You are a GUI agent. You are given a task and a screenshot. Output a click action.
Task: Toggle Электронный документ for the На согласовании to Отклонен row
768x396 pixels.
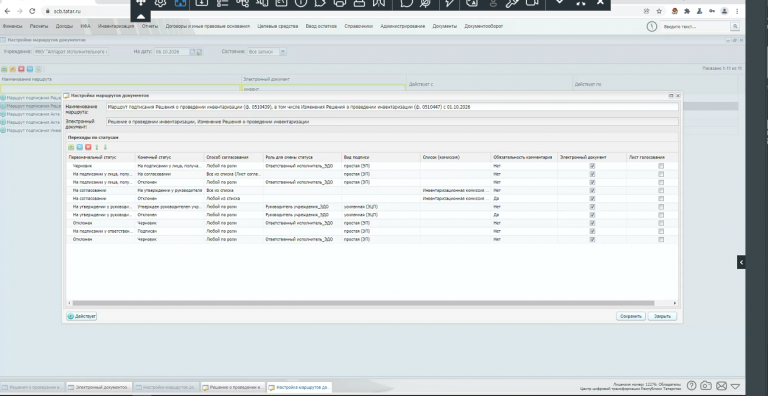coord(592,198)
